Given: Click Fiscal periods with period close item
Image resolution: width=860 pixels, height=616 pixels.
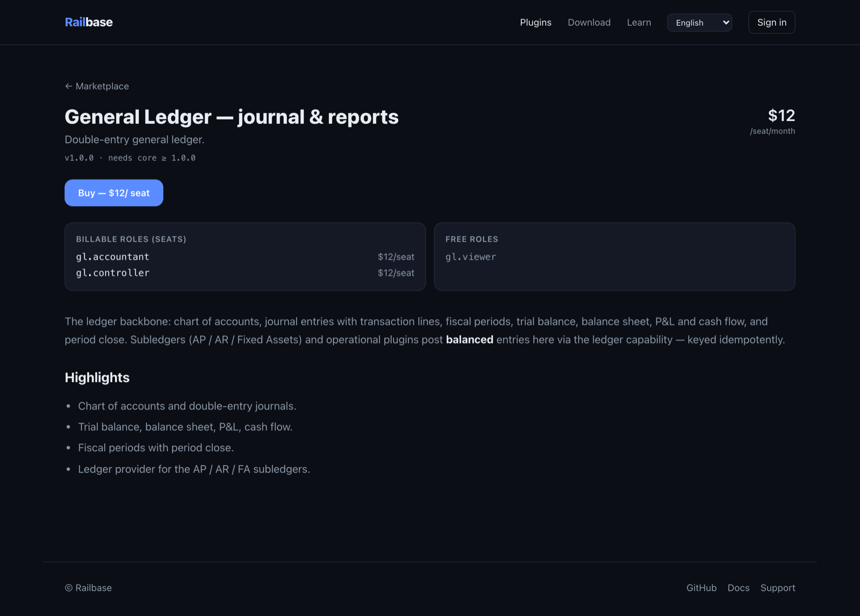Looking at the screenshot, I should [x=156, y=448].
